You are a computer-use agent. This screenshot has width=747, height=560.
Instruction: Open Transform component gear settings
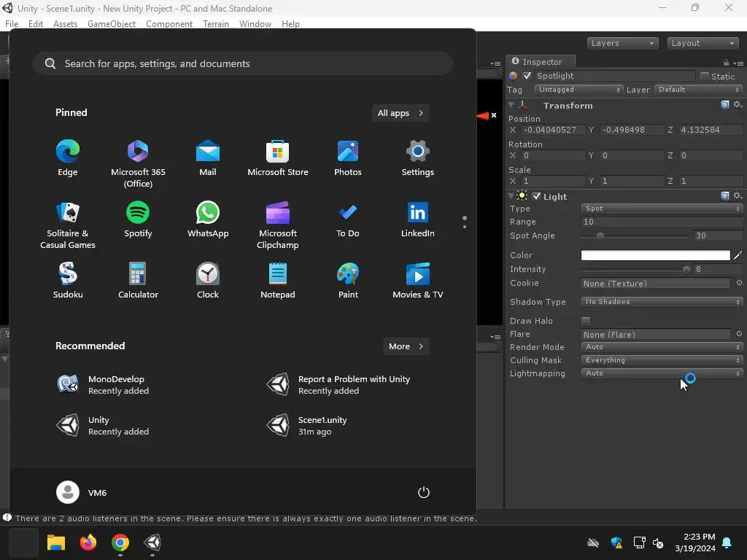[738, 105]
